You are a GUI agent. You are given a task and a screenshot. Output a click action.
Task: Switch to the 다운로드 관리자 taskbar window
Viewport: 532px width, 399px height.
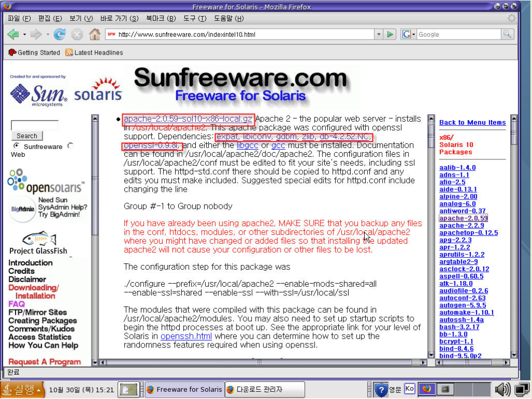click(264, 390)
